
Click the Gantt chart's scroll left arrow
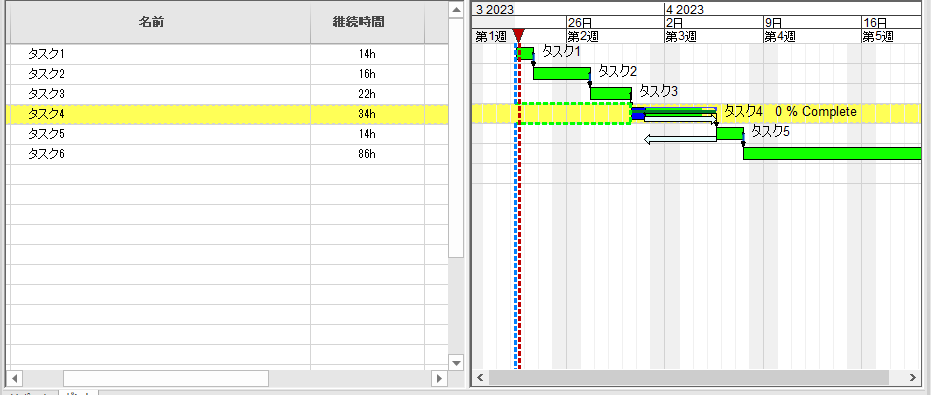[480, 377]
